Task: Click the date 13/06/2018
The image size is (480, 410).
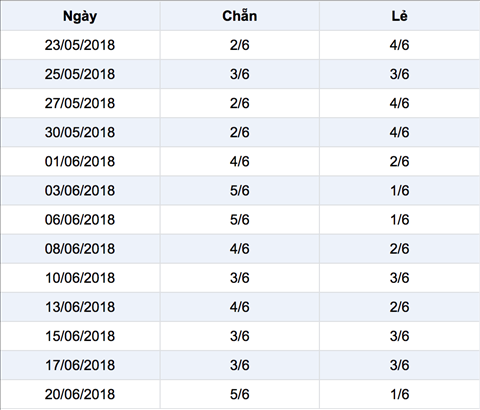Action: (x=80, y=307)
